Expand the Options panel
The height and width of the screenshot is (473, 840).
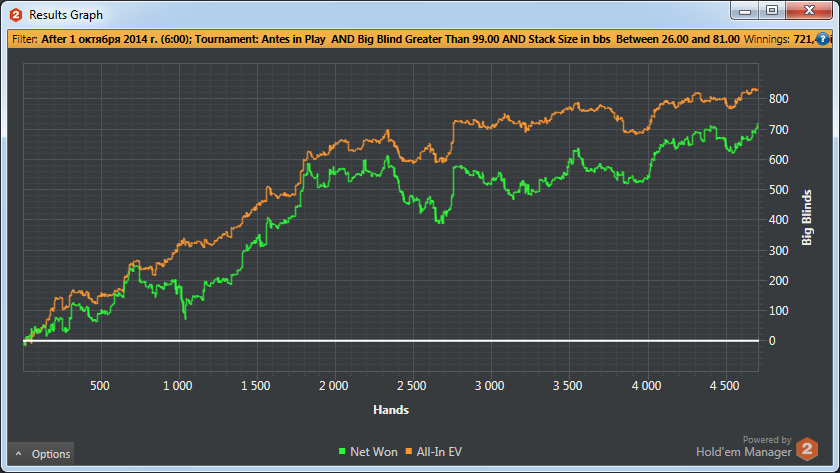click(x=42, y=454)
